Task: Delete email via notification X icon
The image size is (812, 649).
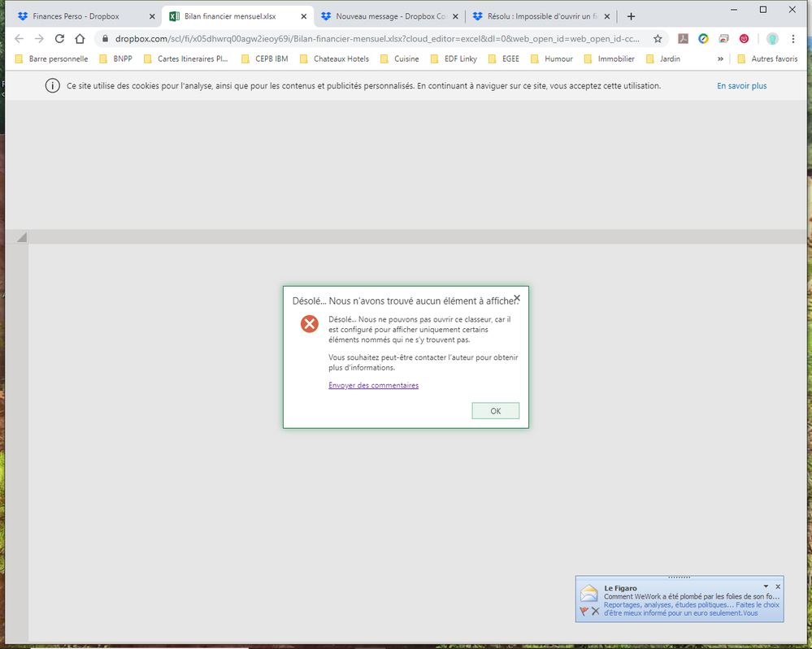Action: pyautogui.click(x=595, y=612)
